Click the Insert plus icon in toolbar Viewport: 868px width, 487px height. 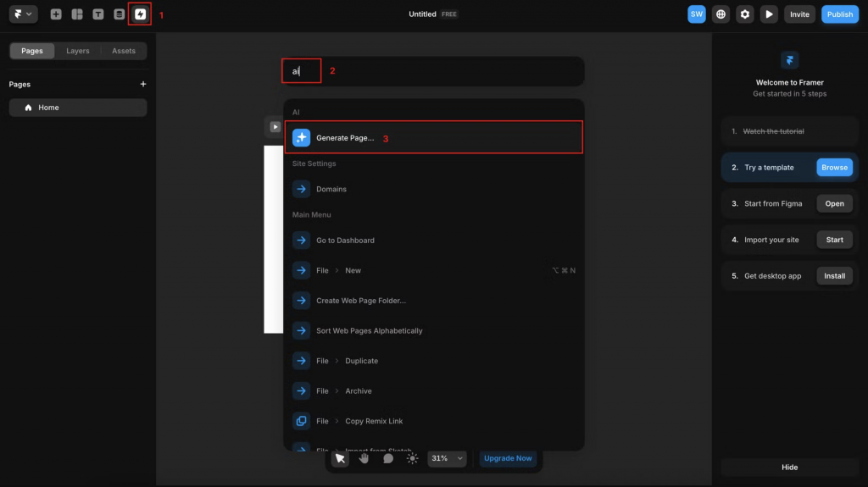click(56, 14)
